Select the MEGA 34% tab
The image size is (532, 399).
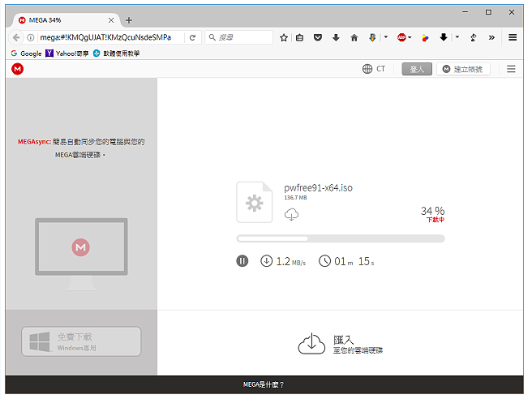click(x=66, y=20)
